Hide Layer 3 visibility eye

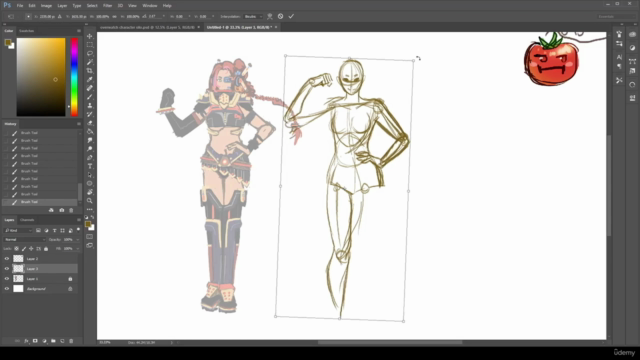coord(7,269)
